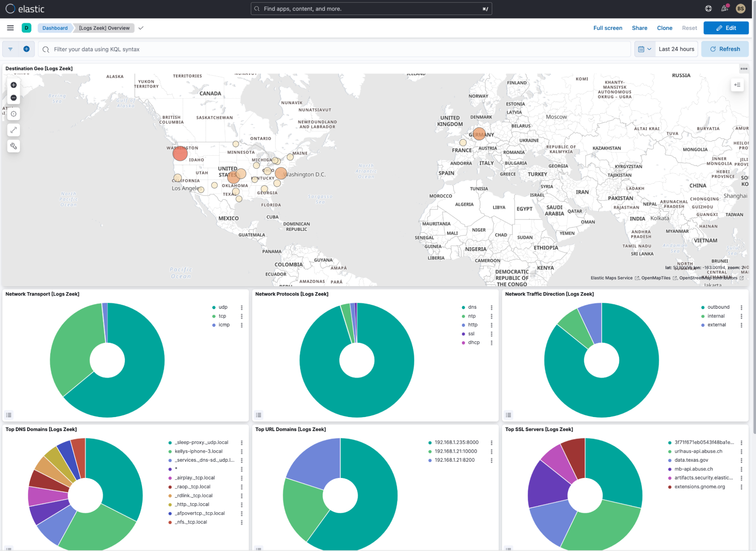This screenshot has height=551, width=756.
Task: Clone this dashboard
Action: coord(664,28)
